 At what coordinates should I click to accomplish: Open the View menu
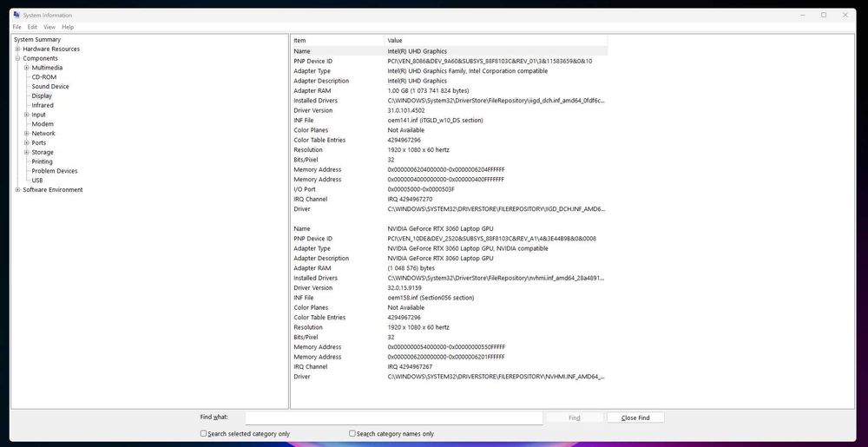point(49,27)
